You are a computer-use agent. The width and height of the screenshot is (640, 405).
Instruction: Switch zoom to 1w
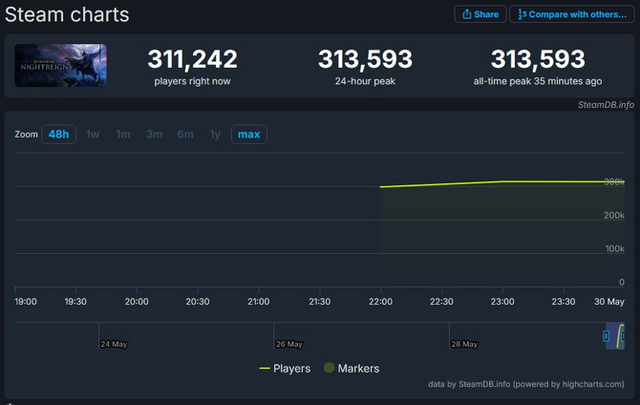click(92, 134)
